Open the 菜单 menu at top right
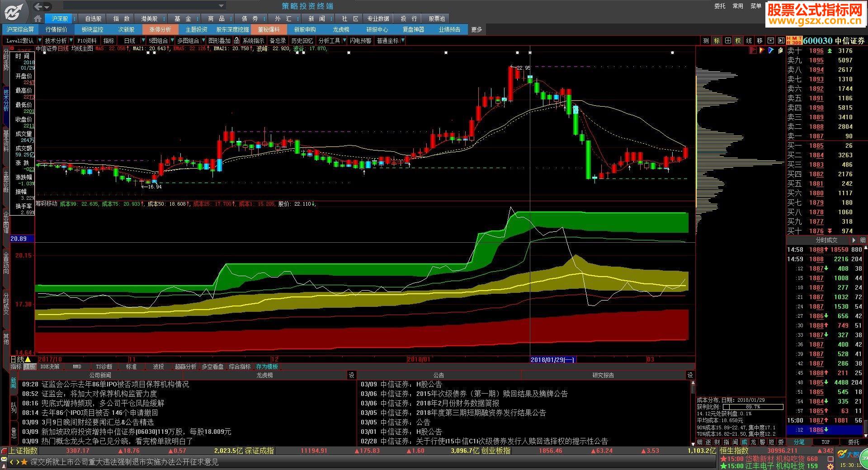 click(x=755, y=6)
